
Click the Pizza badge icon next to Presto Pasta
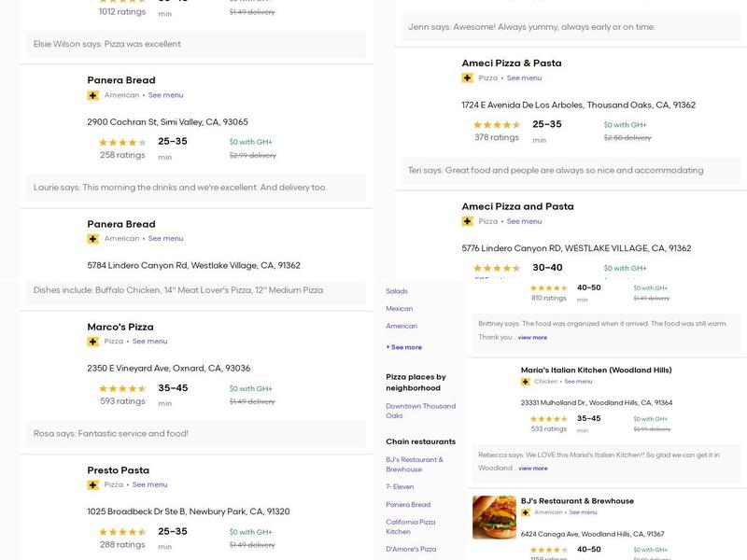(x=92, y=484)
